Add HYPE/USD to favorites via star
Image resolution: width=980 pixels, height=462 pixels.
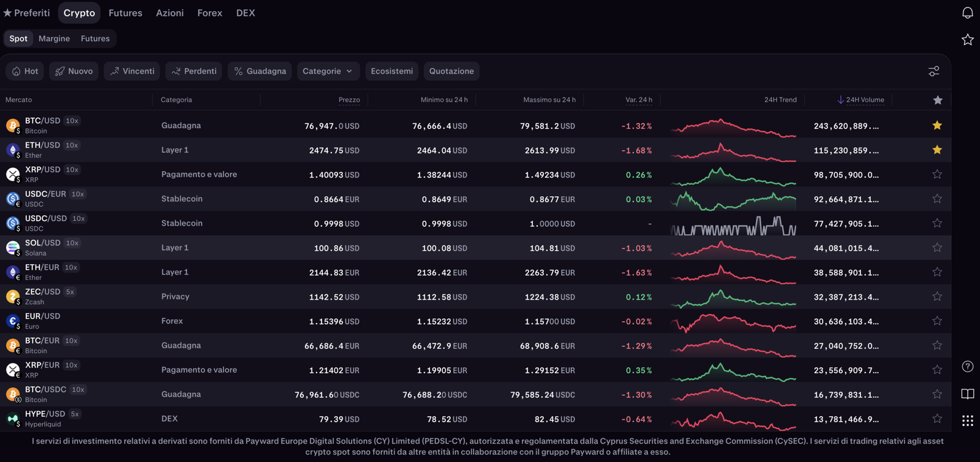[937, 419]
